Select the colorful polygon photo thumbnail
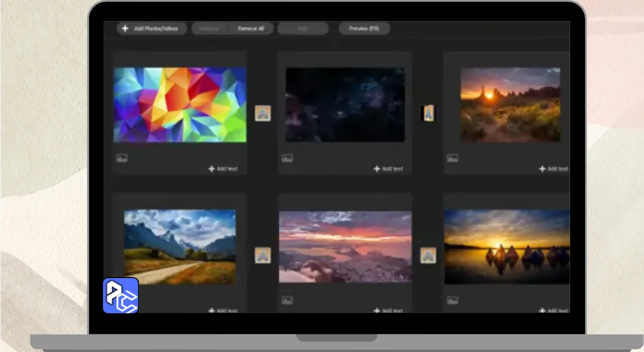The height and width of the screenshot is (352, 644). (180, 105)
